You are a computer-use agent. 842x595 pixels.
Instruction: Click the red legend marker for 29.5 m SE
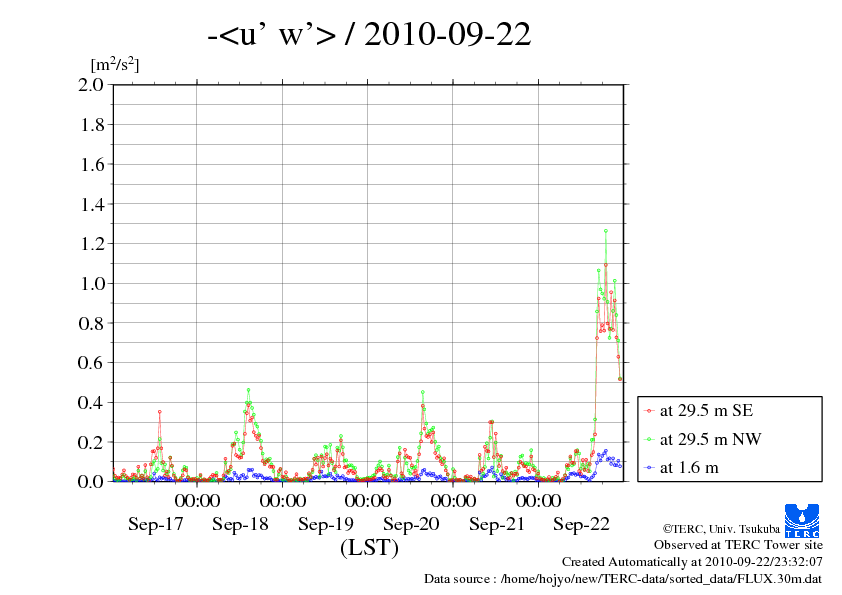[649, 411]
